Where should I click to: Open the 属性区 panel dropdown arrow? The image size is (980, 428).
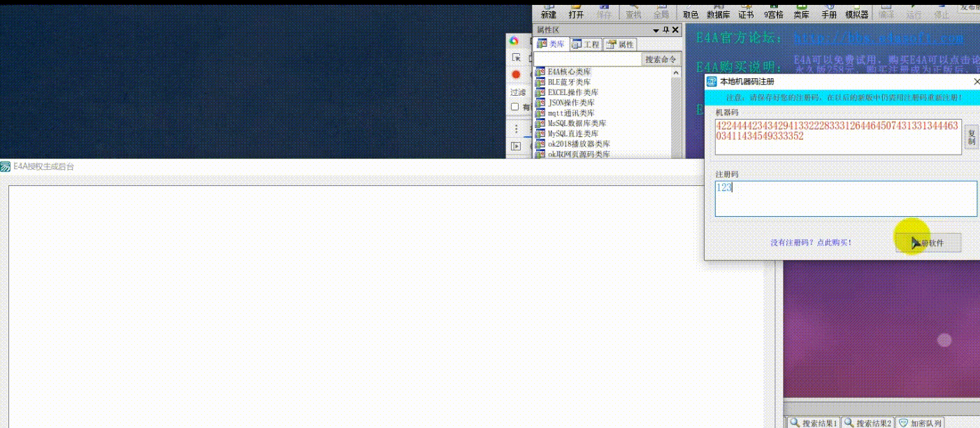(656, 30)
